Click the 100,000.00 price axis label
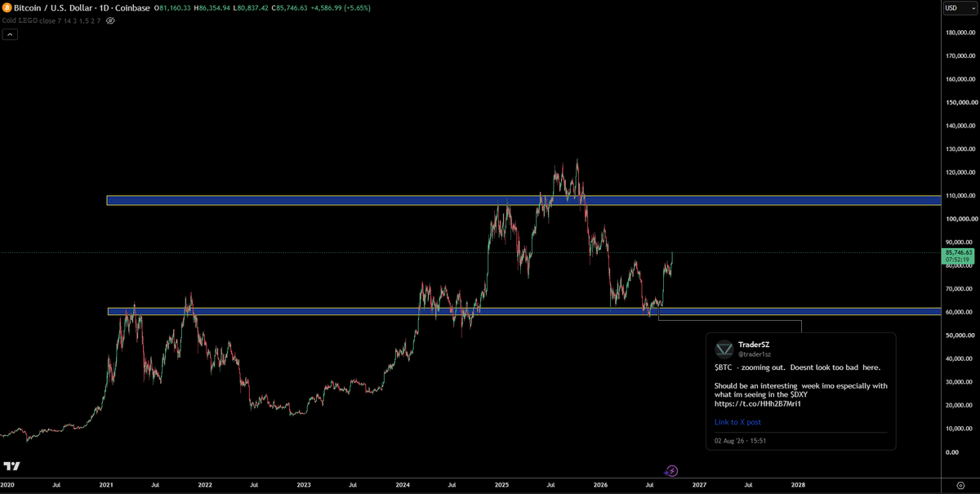This screenshot has height=494, width=980. pos(959,220)
